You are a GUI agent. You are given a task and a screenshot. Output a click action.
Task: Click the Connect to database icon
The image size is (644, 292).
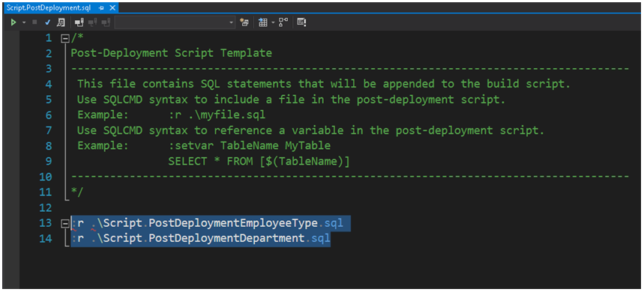(x=79, y=22)
